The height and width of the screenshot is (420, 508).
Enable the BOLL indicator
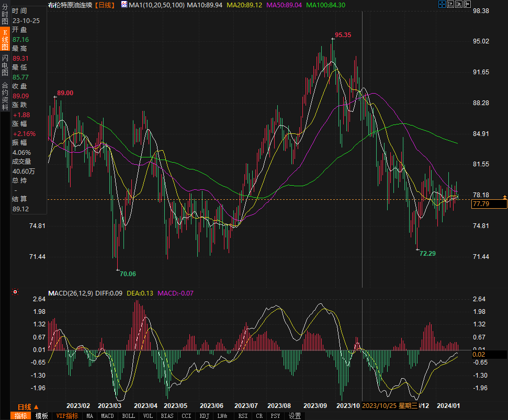[x=128, y=416]
